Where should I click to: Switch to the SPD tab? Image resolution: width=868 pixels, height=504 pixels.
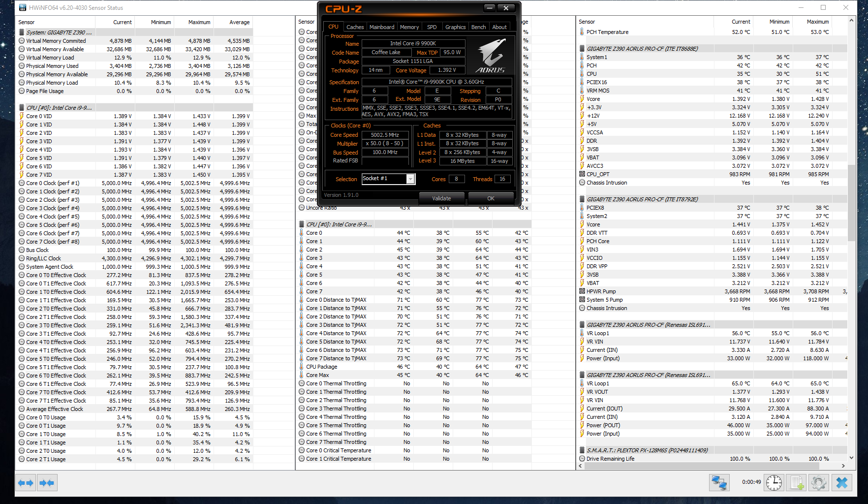(432, 27)
